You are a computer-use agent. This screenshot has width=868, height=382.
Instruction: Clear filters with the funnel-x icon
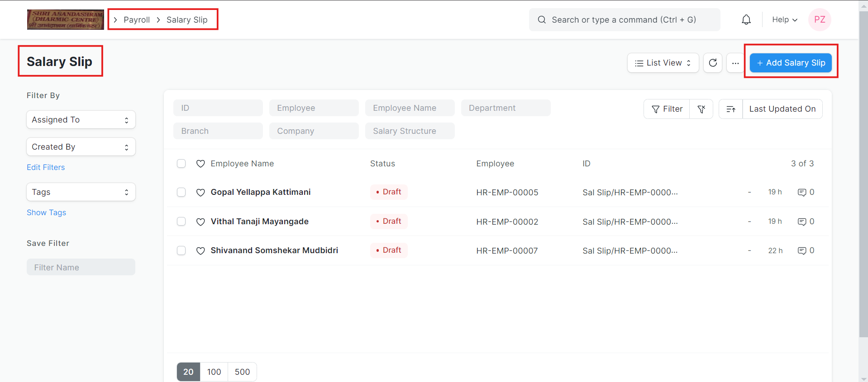[701, 109]
